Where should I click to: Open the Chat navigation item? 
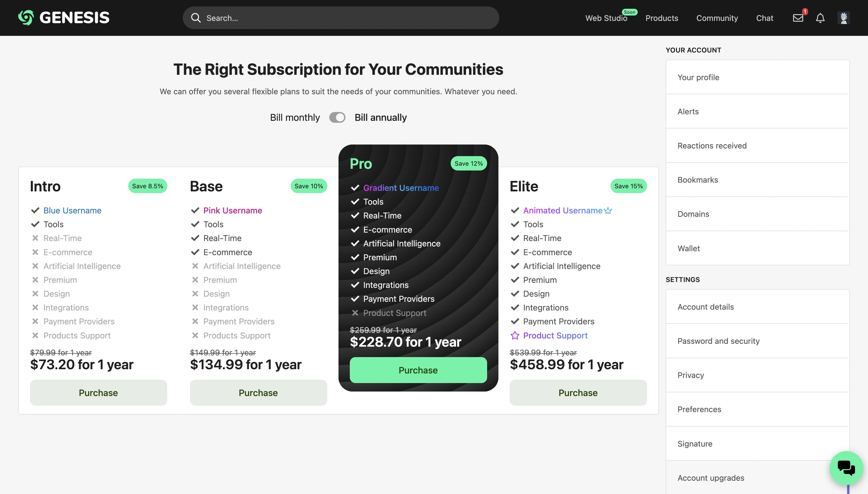coord(765,17)
